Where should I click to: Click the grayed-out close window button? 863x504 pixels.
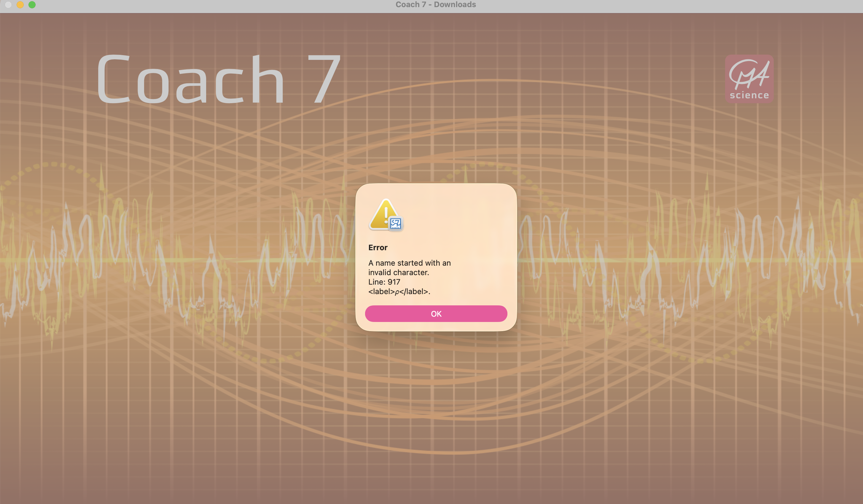tap(9, 4)
